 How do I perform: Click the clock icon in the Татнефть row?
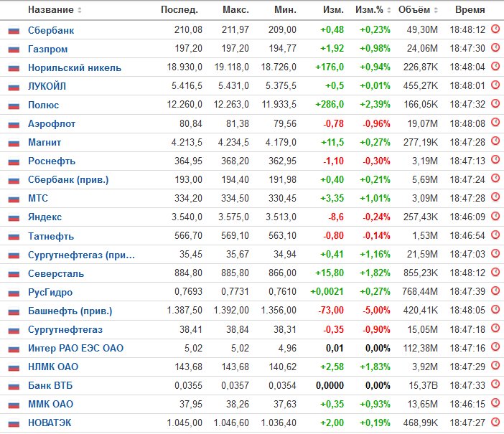point(495,235)
